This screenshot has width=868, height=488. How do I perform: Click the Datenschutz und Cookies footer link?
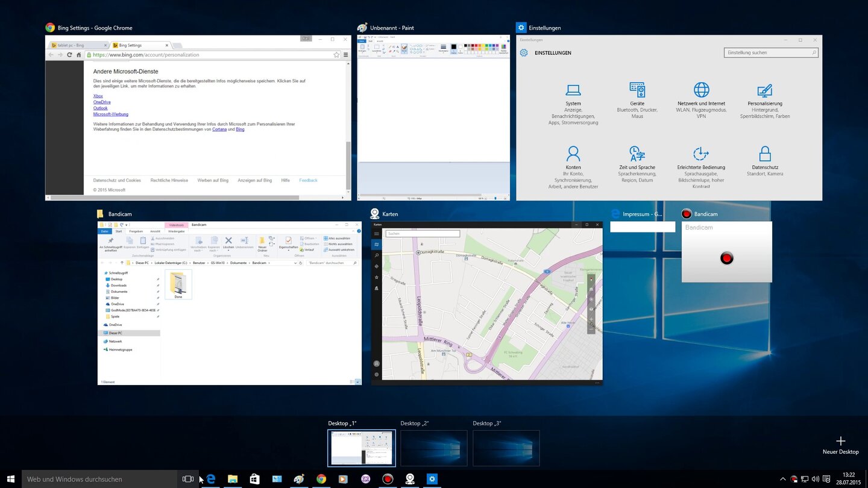[x=117, y=180]
